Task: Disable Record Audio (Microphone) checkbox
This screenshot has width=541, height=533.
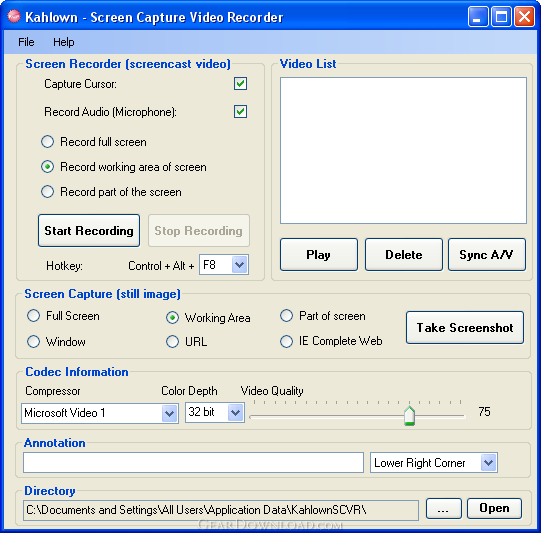Action: [240, 112]
